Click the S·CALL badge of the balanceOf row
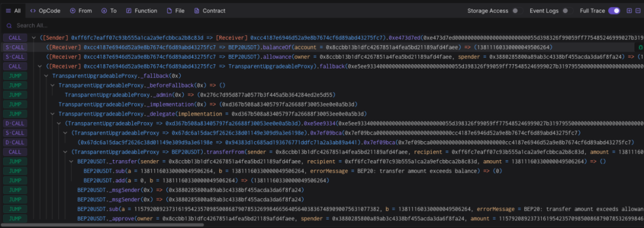The width and height of the screenshot is (644, 228). 15,47
